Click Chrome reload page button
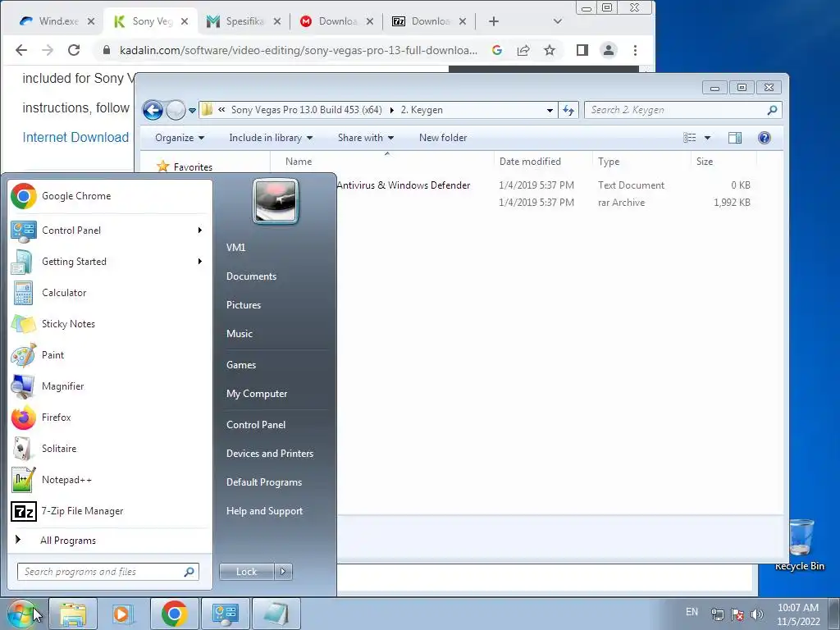The height and width of the screenshot is (630, 840). tap(74, 50)
